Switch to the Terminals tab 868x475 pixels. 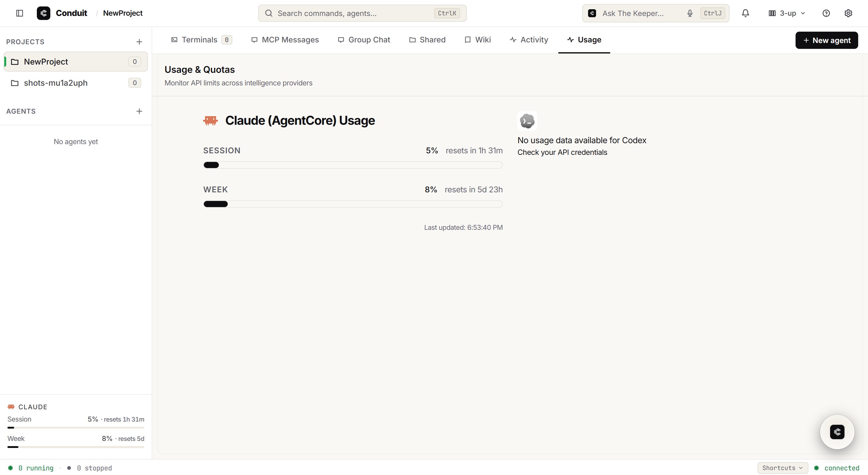tap(201, 40)
